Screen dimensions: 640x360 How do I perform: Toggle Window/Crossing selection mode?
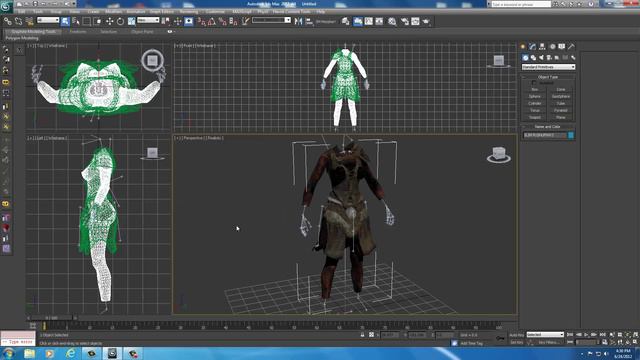click(x=98, y=21)
